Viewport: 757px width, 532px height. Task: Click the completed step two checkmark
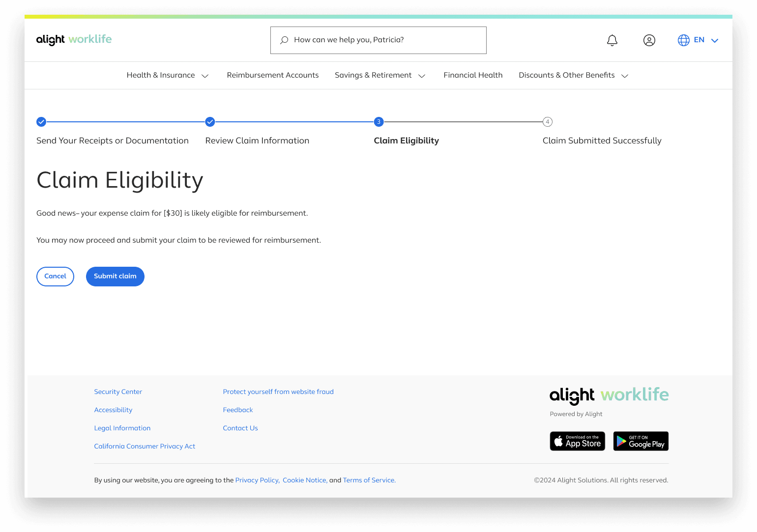point(210,122)
